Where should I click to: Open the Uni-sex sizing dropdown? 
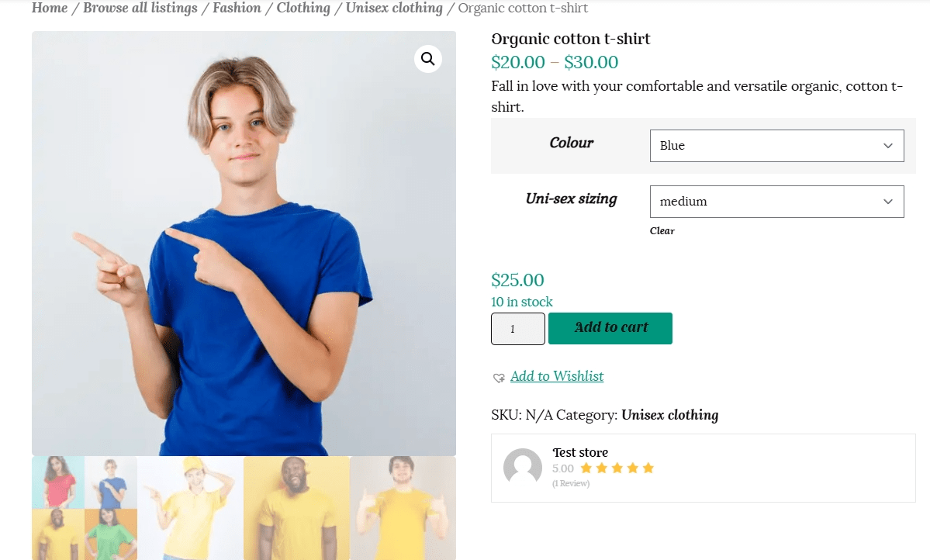coord(776,202)
